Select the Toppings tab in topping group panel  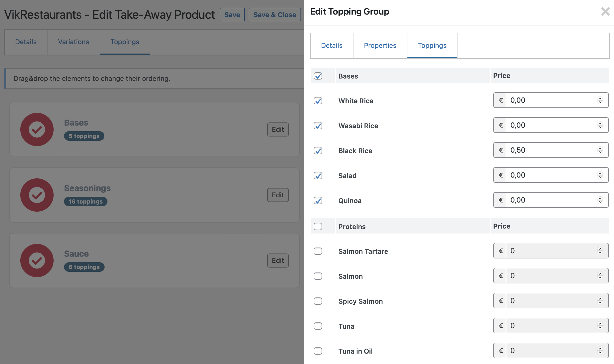tap(432, 45)
